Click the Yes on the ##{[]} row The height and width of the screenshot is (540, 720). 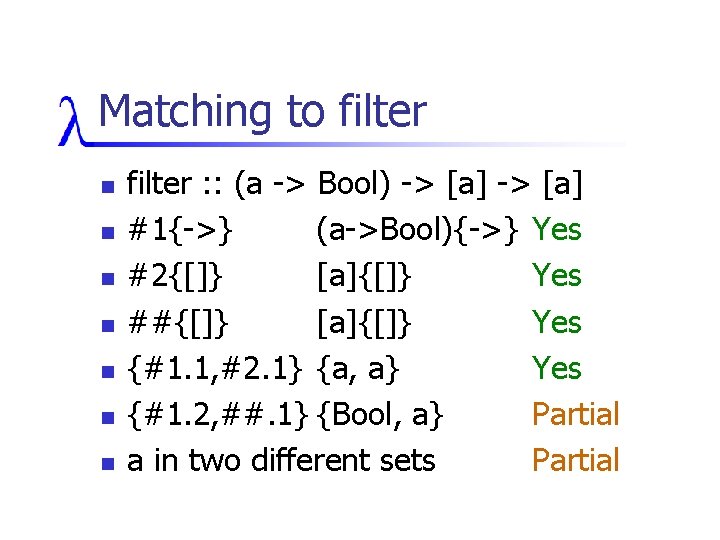[x=557, y=322]
